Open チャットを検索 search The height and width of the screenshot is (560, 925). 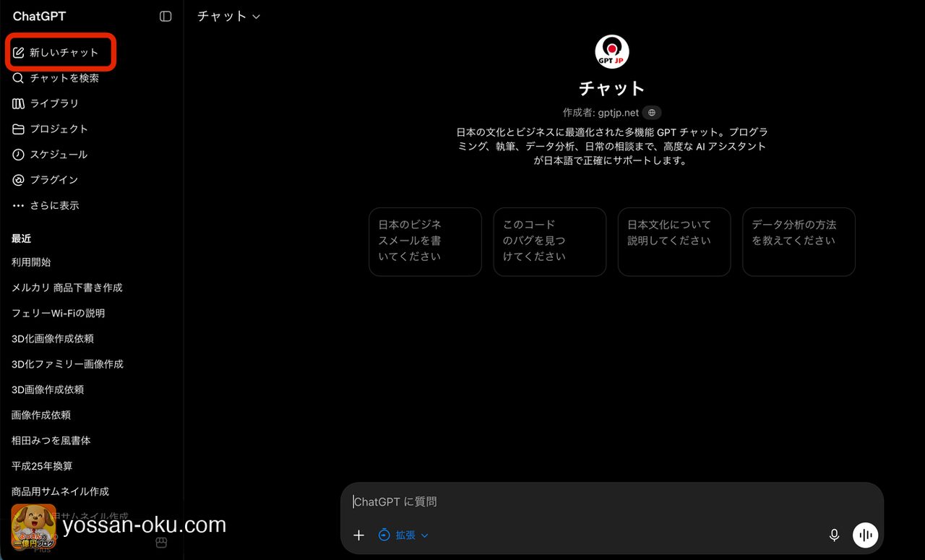(56, 78)
